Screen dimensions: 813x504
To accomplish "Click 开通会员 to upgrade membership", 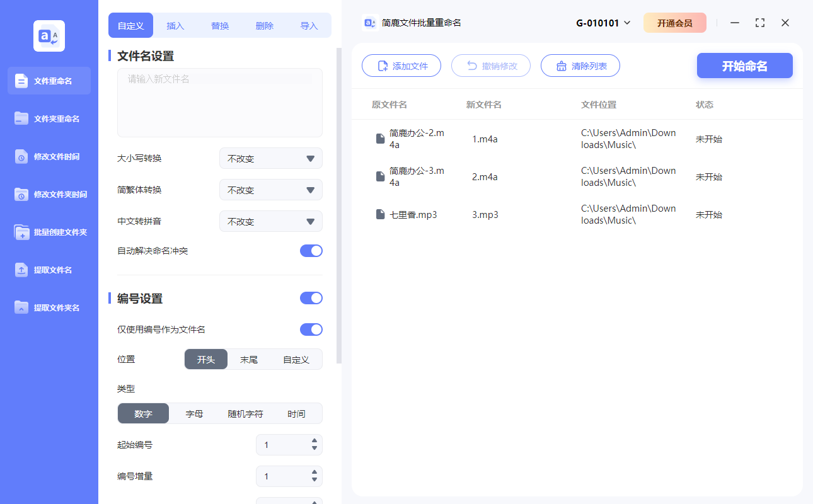I will point(675,22).
